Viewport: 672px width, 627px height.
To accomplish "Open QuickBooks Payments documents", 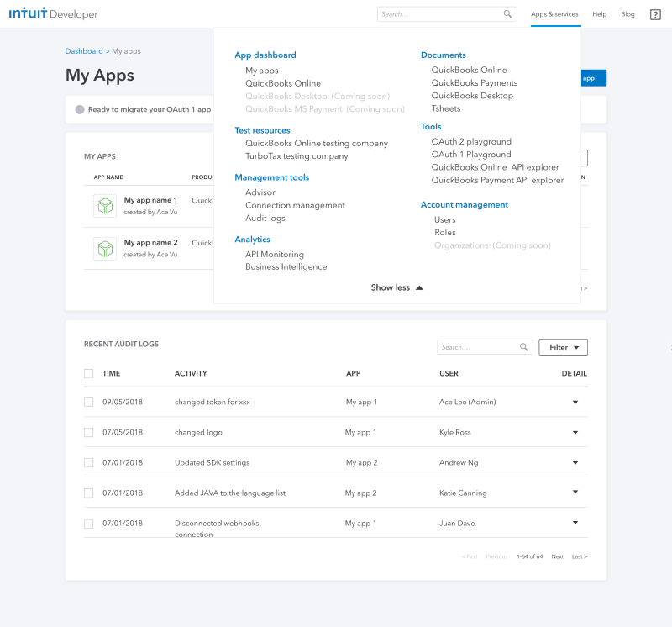I will pyautogui.click(x=475, y=82).
